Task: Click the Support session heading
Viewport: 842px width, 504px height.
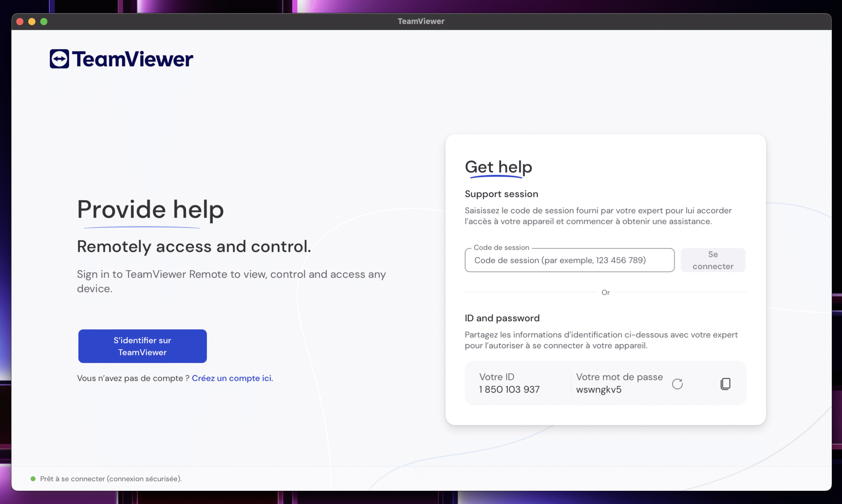Action: coord(502,193)
